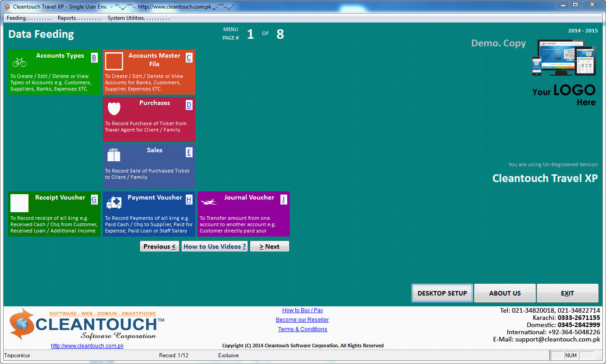
Task: Click the NUM indicator in status bar
Action: (x=571, y=355)
